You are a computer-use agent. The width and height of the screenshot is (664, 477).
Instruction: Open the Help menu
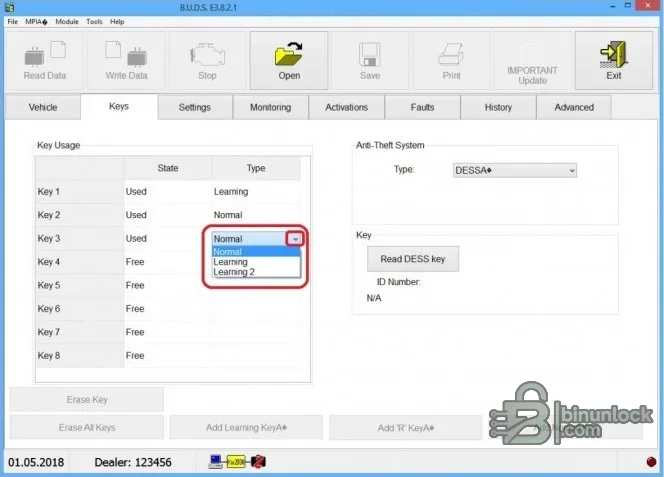117,22
